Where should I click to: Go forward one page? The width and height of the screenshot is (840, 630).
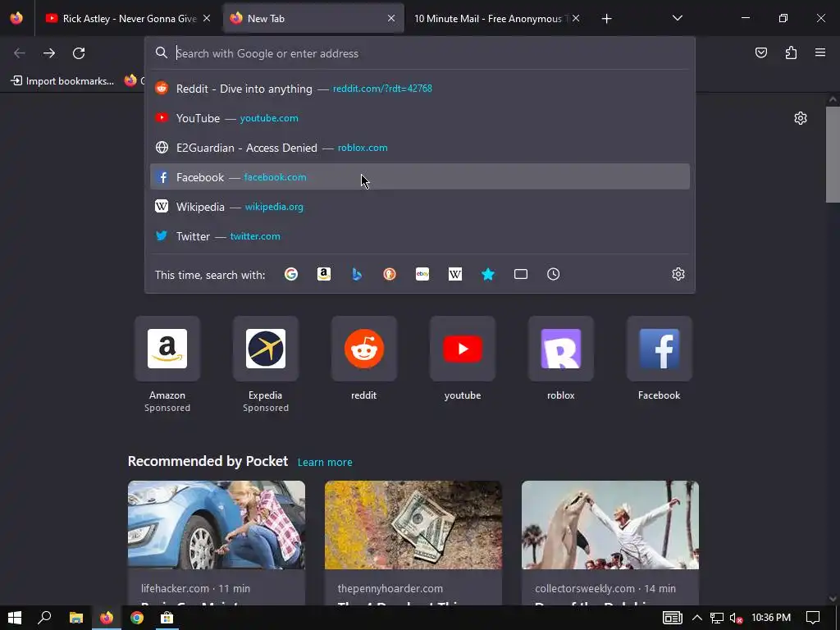pos(49,53)
